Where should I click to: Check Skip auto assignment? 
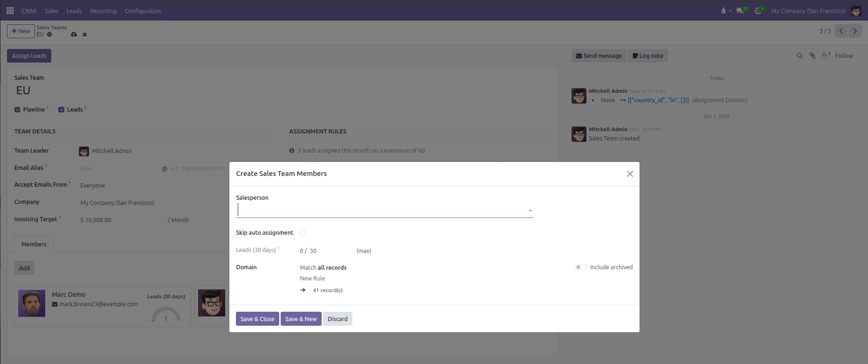click(x=303, y=232)
